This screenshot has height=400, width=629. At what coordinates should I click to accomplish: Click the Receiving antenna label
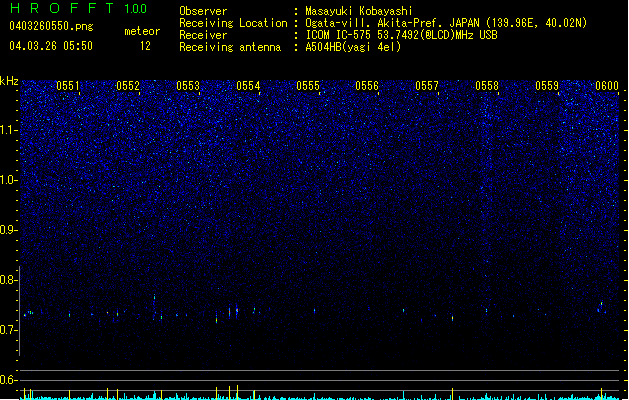230,47
